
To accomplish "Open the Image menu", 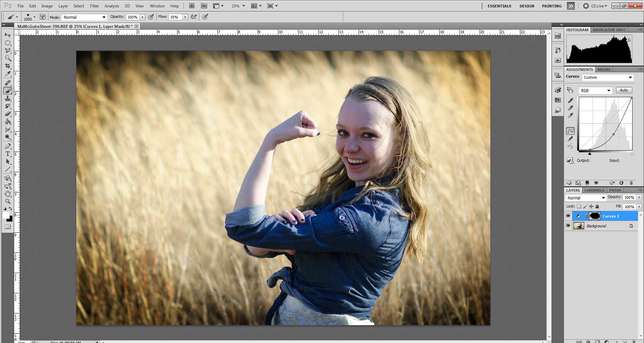I will [x=47, y=6].
